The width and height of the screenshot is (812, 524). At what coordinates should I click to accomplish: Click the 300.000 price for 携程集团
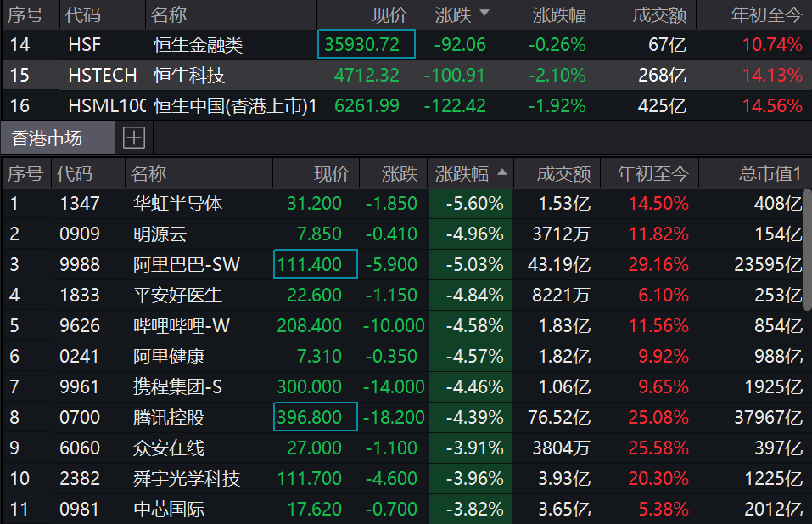(x=309, y=386)
